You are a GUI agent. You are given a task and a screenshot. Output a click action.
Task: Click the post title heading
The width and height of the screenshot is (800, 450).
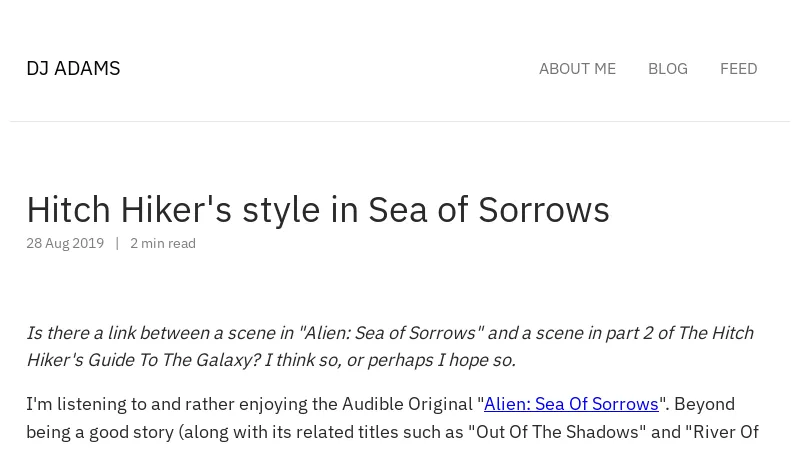(x=318, y=210)
